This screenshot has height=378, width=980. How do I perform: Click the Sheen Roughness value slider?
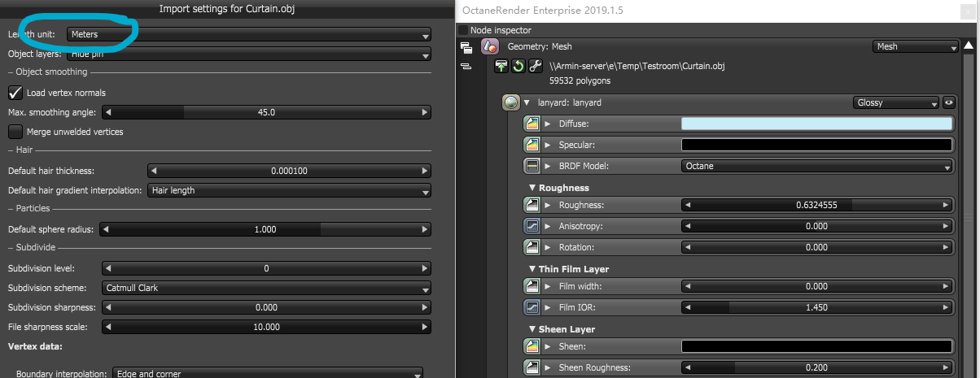point(816,367)
